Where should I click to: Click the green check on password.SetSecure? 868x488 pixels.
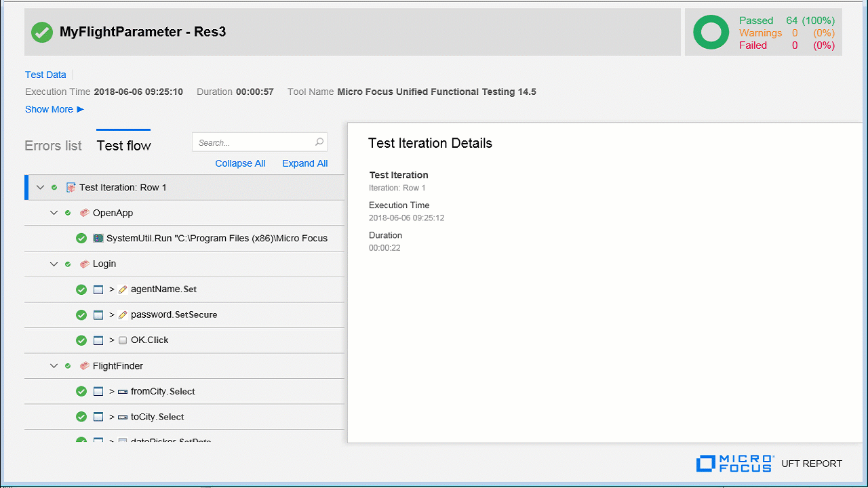81,315
